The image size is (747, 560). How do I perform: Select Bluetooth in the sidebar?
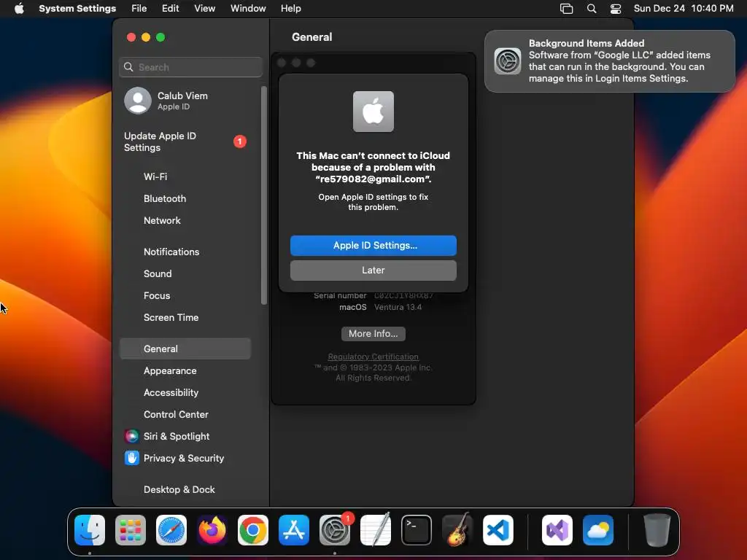tap(185, 198)
